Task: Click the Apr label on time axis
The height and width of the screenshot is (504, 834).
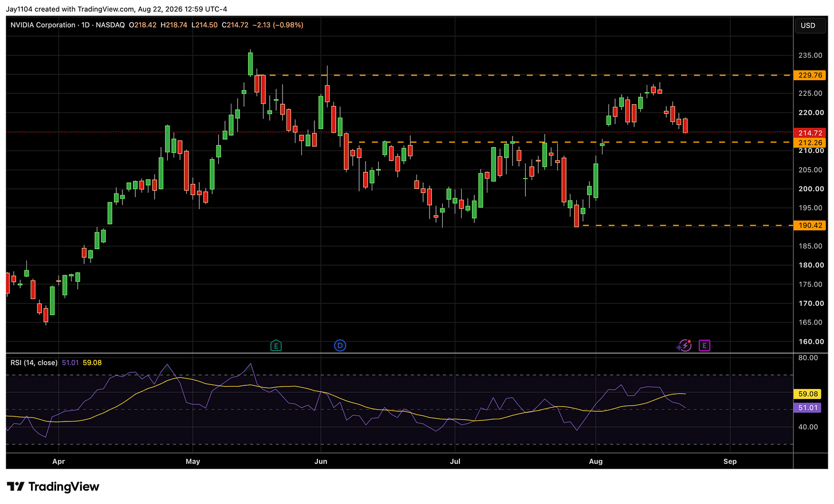Action: click(58, 461)
